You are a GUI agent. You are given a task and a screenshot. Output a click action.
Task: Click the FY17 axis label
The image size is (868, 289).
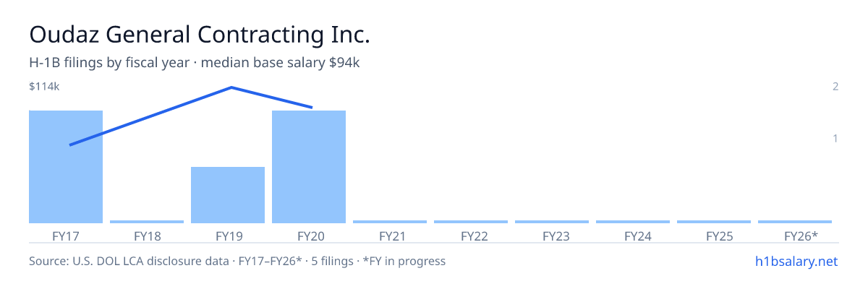[66, 236]
